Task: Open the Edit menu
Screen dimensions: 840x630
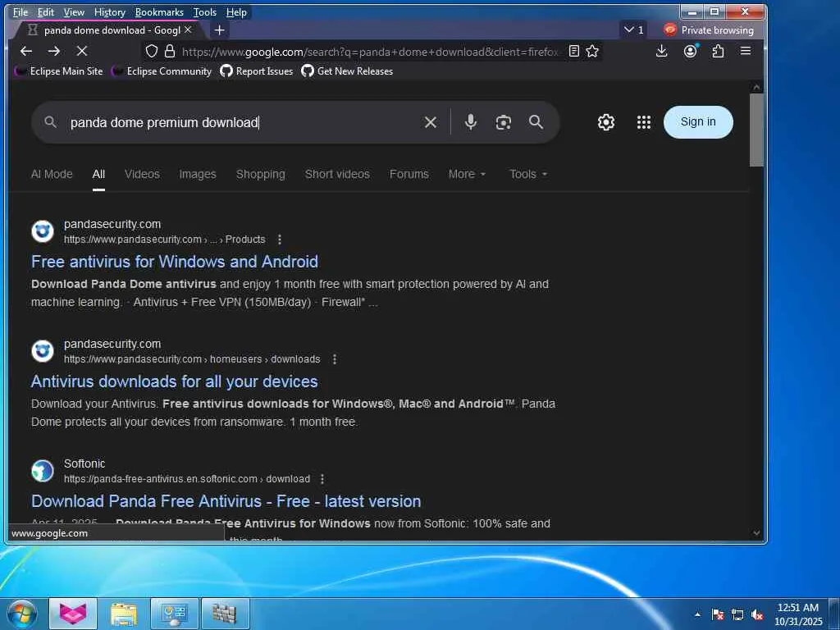Action: click(46, 11)
